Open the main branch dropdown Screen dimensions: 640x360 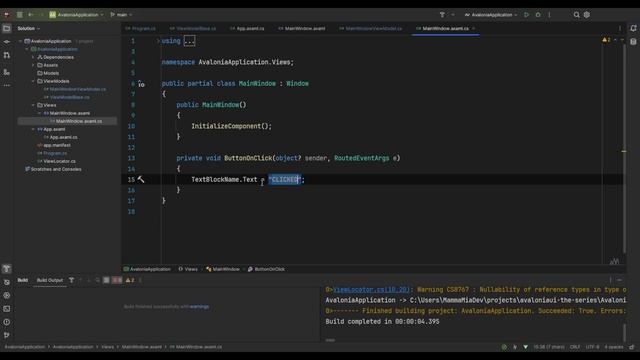(121, 15)
